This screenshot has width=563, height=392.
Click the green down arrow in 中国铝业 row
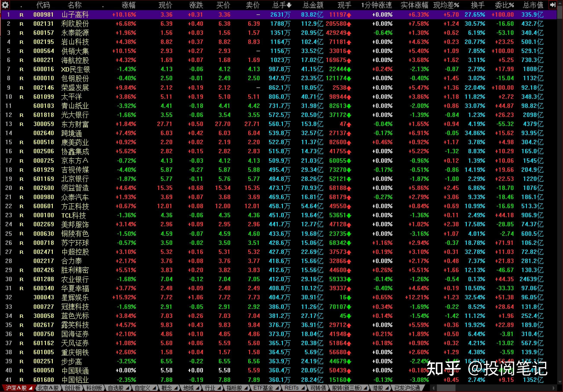click(349, 380)
